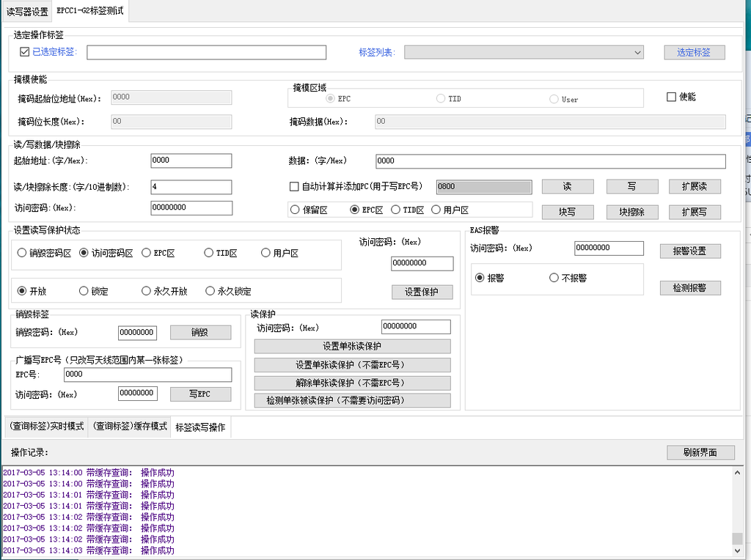751x560 pixels.
Task: Click the EAS 访问密码 field
Action: pos(609,248)
